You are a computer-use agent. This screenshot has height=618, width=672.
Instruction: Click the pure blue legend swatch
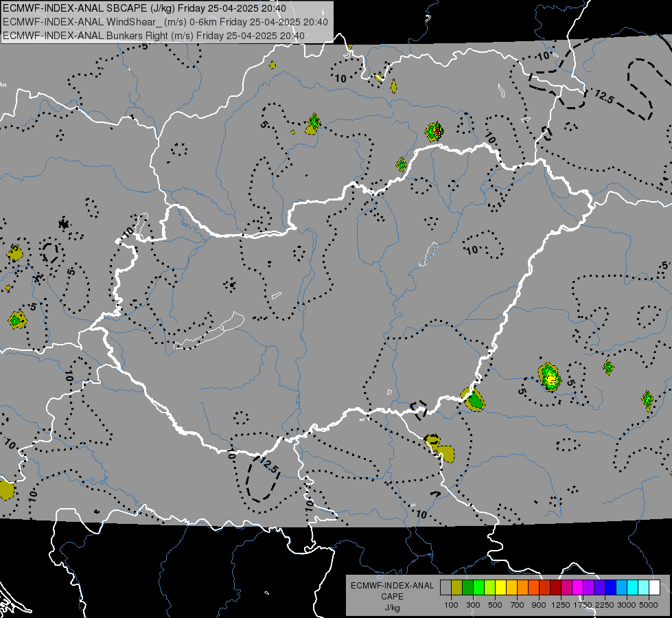tap(611, 588)
